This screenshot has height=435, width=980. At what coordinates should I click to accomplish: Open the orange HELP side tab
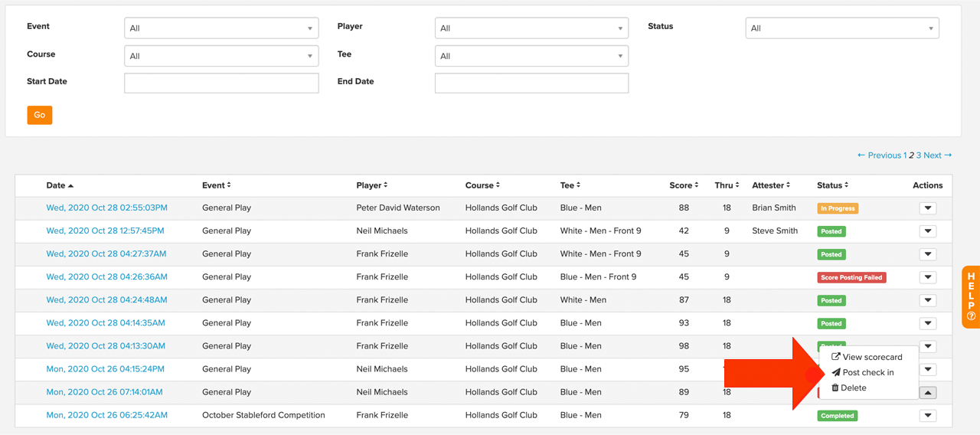pyautogui.click(x=971, y=296)
